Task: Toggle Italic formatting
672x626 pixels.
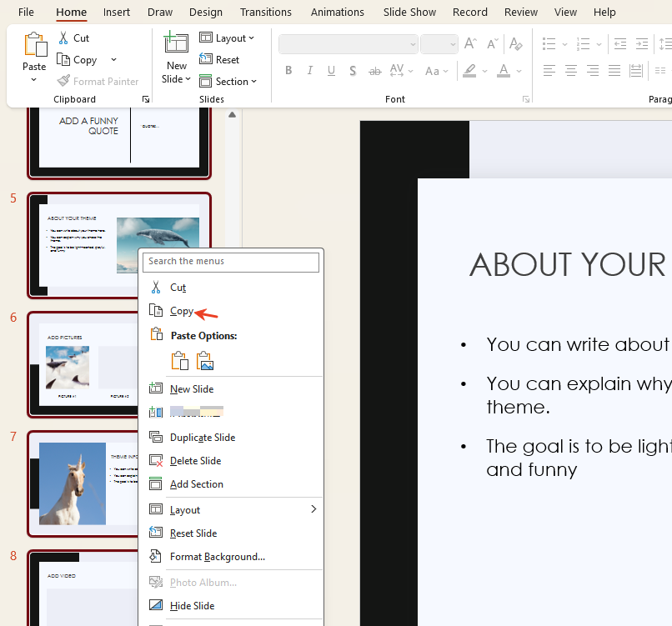Action: pyautogui.click(x=309, y=71)
